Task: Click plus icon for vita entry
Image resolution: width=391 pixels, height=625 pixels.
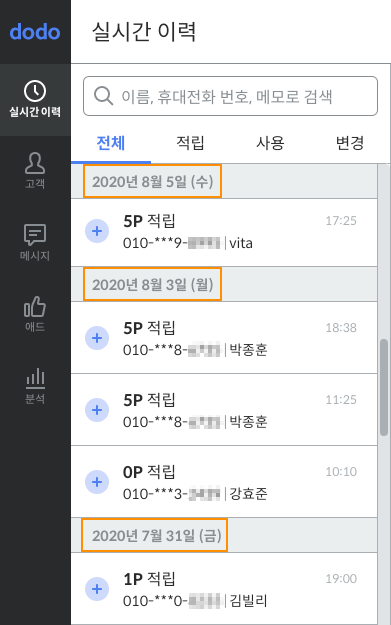Action: coord(97,231)
